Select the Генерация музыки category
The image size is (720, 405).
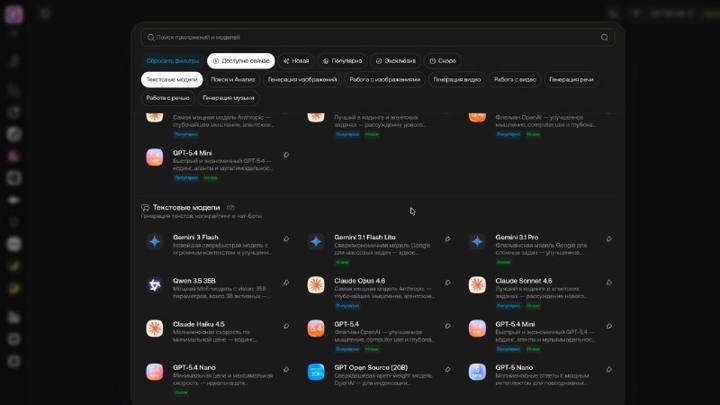click(228, 98)
